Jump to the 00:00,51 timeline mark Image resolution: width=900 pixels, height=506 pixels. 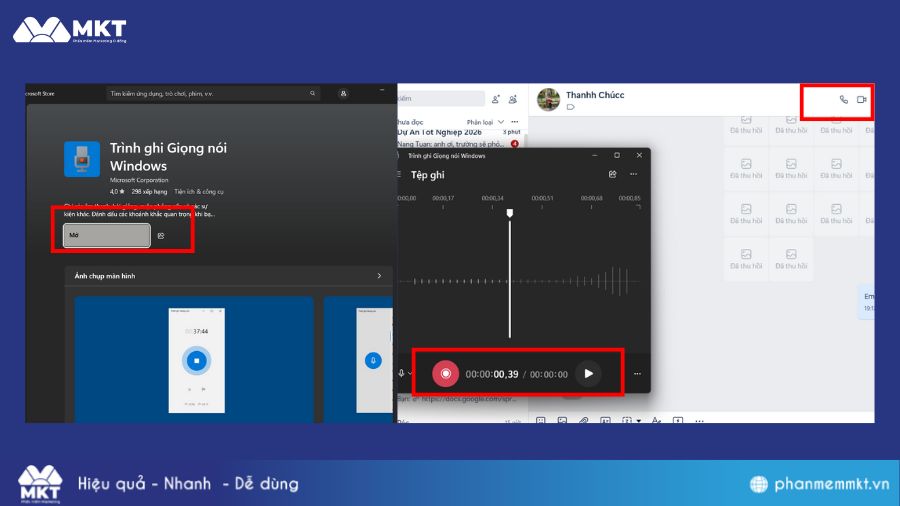point(542,198)
